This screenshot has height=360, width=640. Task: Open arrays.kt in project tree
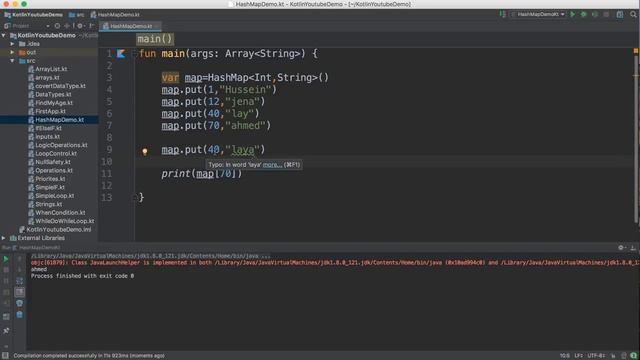(x=47, y=78)
